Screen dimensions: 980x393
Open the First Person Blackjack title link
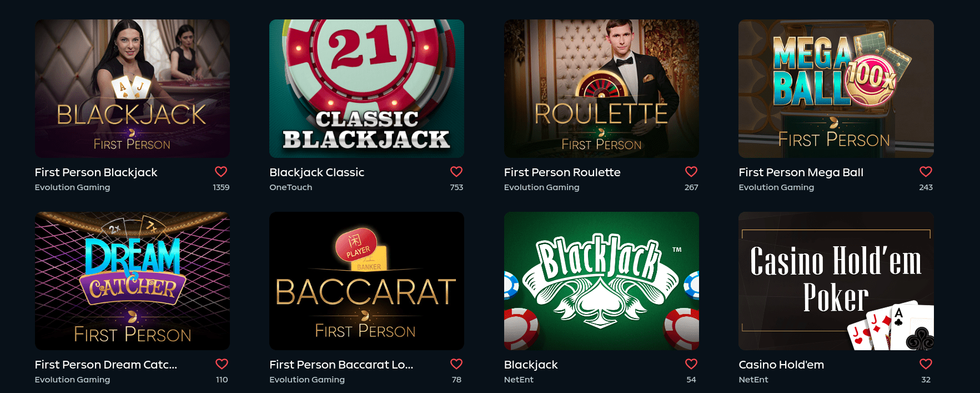pos(96,172)
